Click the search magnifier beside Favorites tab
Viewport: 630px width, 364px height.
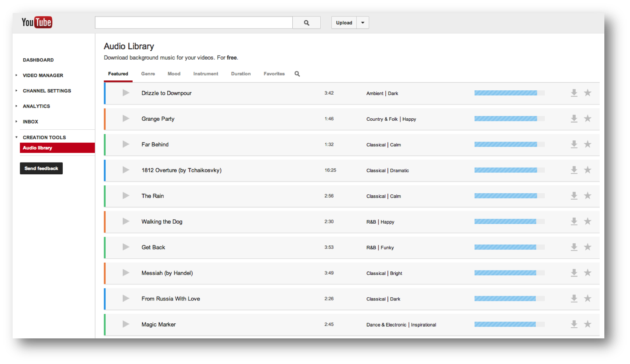[297, 74]
